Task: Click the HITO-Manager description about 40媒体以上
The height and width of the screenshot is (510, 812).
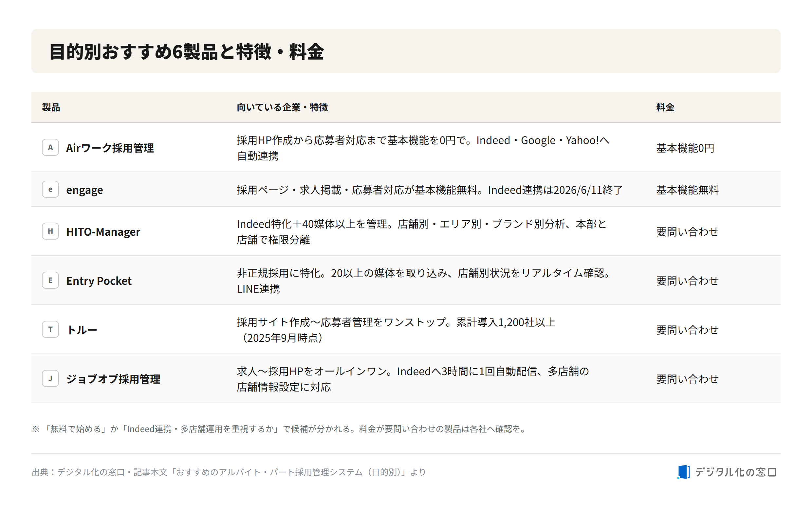Action: (x=421, y=231)
